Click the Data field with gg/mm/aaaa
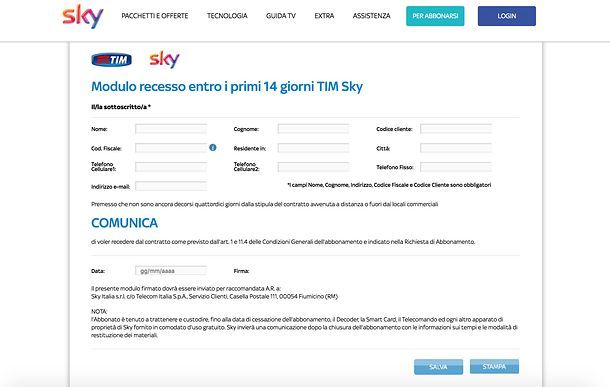The height and width of the screenshot is (387, 610). 171,270
